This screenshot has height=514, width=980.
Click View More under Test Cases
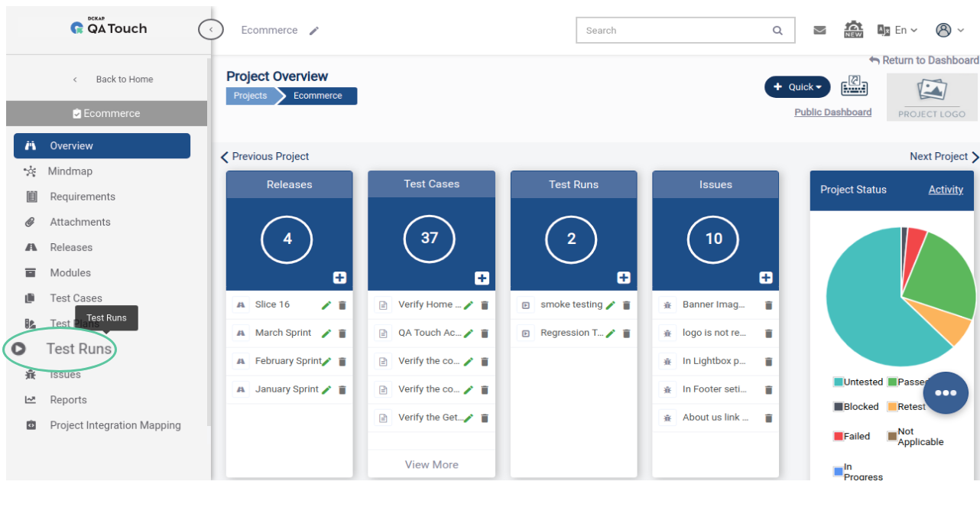pyautogui.click(x=431, y=464)
